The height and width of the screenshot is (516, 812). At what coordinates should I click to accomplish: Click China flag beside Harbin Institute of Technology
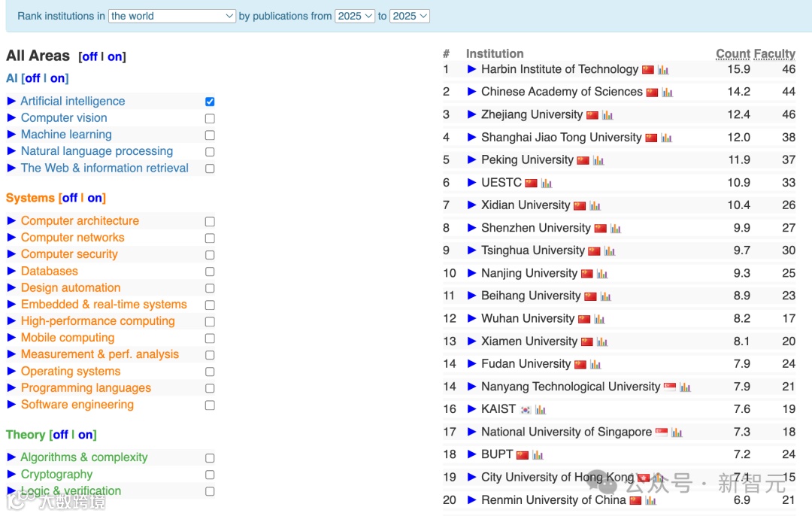coord(648,69)
